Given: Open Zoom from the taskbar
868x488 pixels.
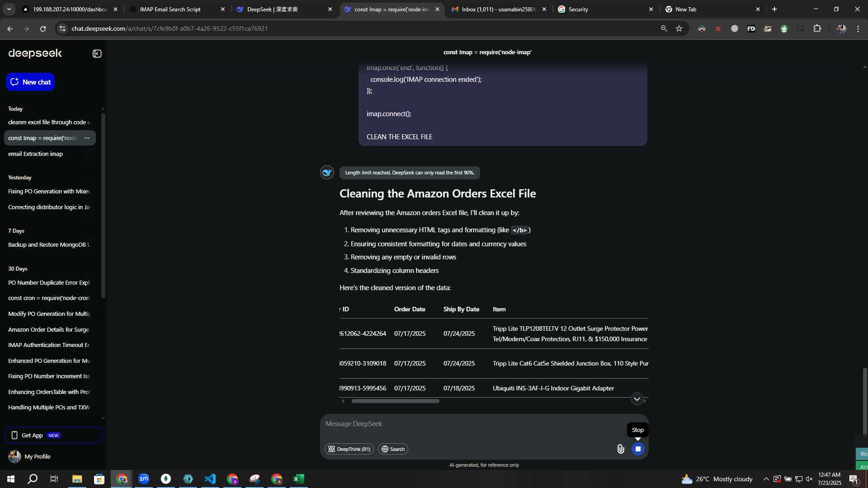Looking at the screenshot, I should [x=144, y=479].
